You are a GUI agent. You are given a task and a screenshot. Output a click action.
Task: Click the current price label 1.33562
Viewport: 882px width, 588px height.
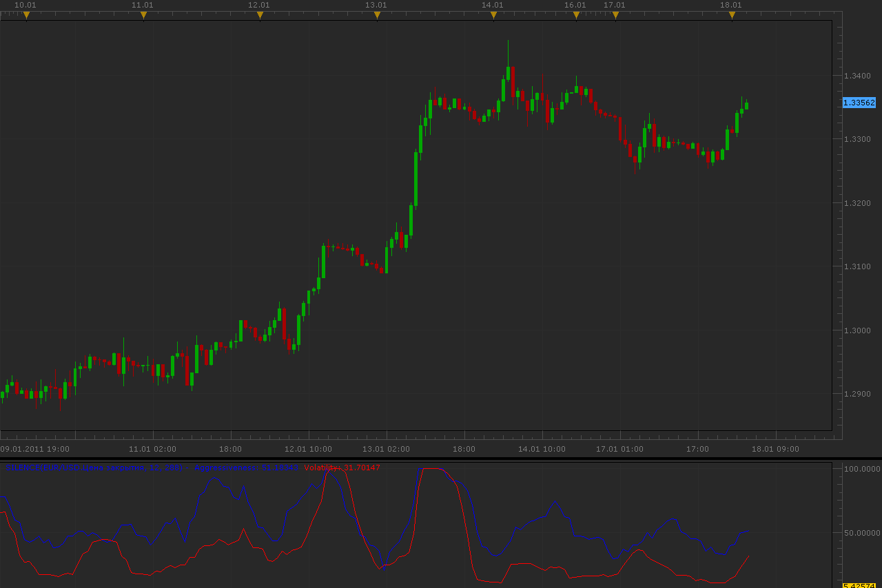859,103
